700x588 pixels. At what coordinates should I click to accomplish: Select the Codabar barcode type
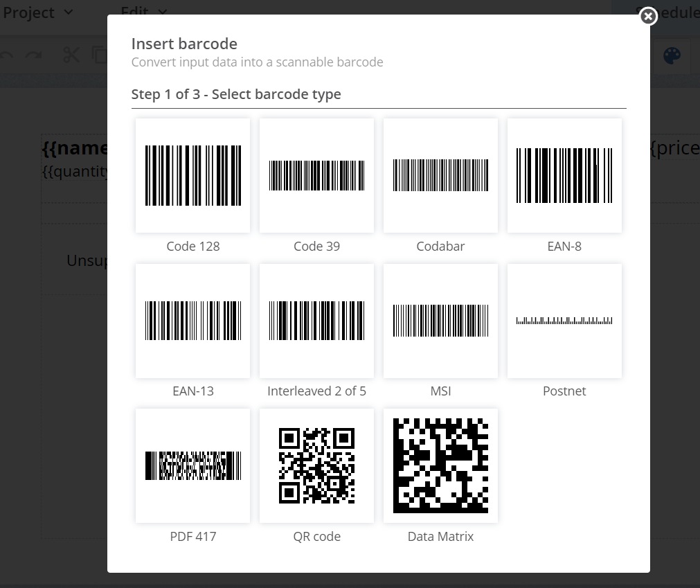pos(440,175)
